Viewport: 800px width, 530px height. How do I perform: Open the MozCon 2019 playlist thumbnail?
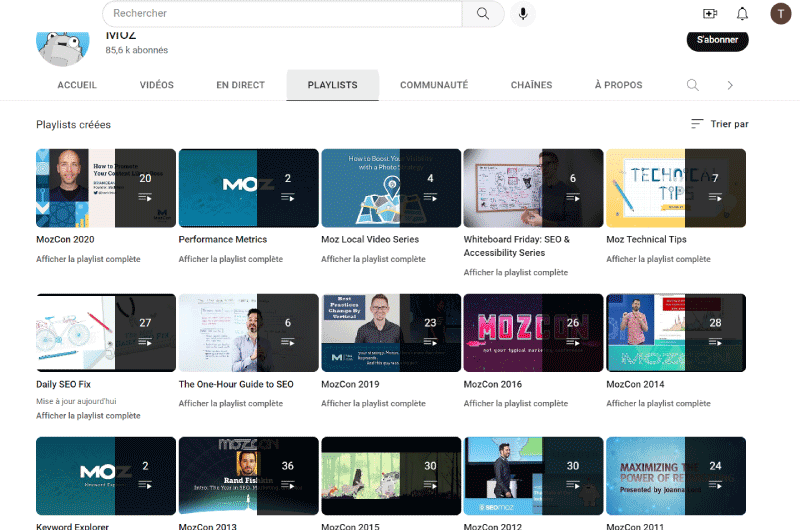pos(391,333)
